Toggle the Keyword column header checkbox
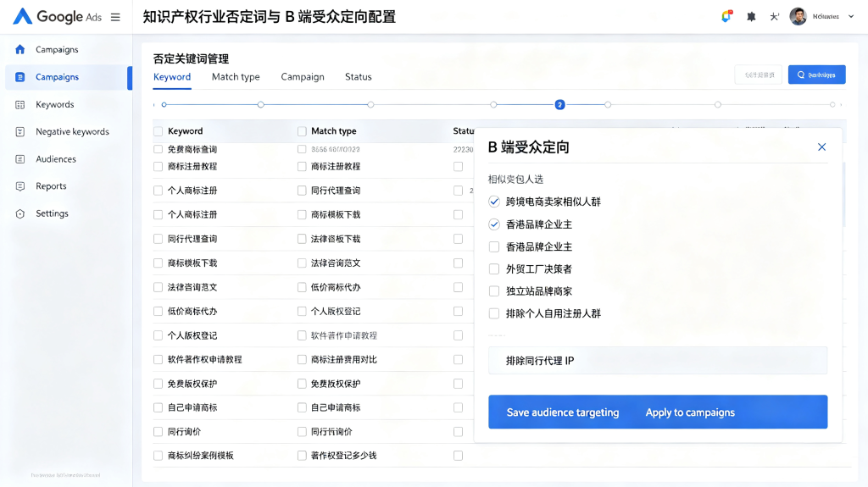Viewport: 868px width, 487px height. coord(159,131)
